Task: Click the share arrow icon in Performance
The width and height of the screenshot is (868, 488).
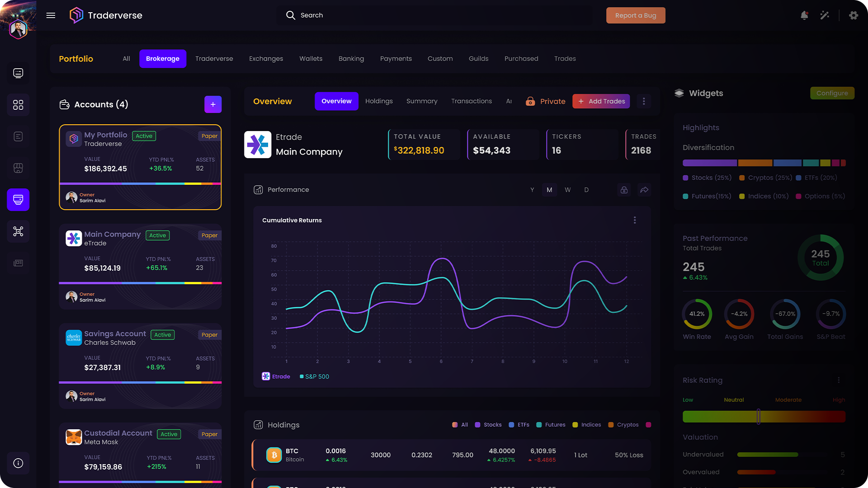Action: point(644,190)
